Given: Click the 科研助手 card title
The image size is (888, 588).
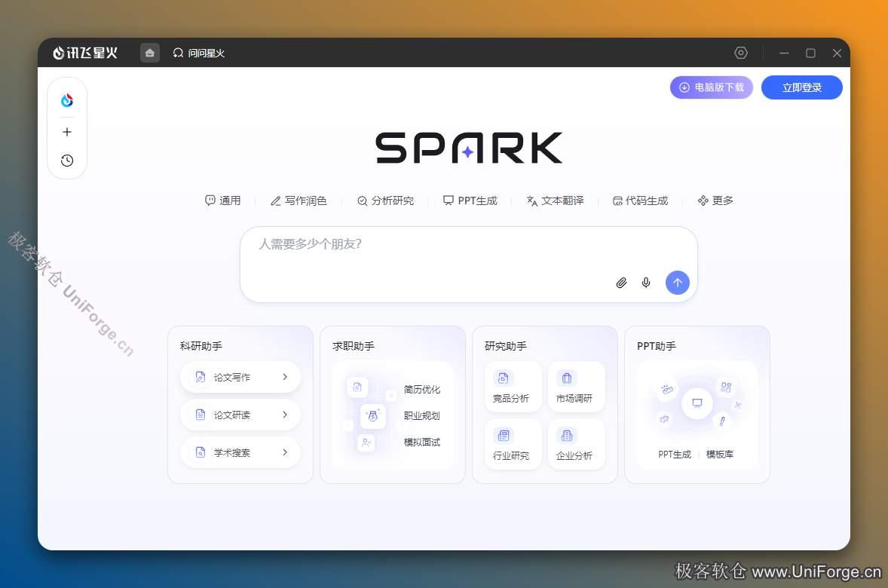Looking at the screenshot, I should (201, 346).
